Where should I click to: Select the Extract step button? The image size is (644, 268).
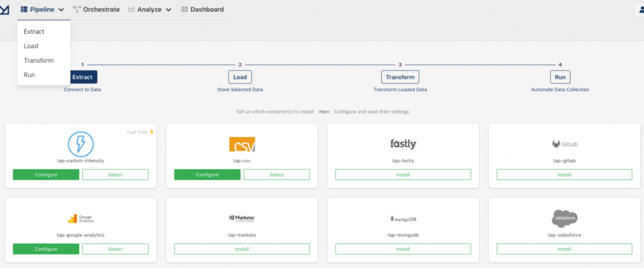pyautogui.click(x=82, y=77)
